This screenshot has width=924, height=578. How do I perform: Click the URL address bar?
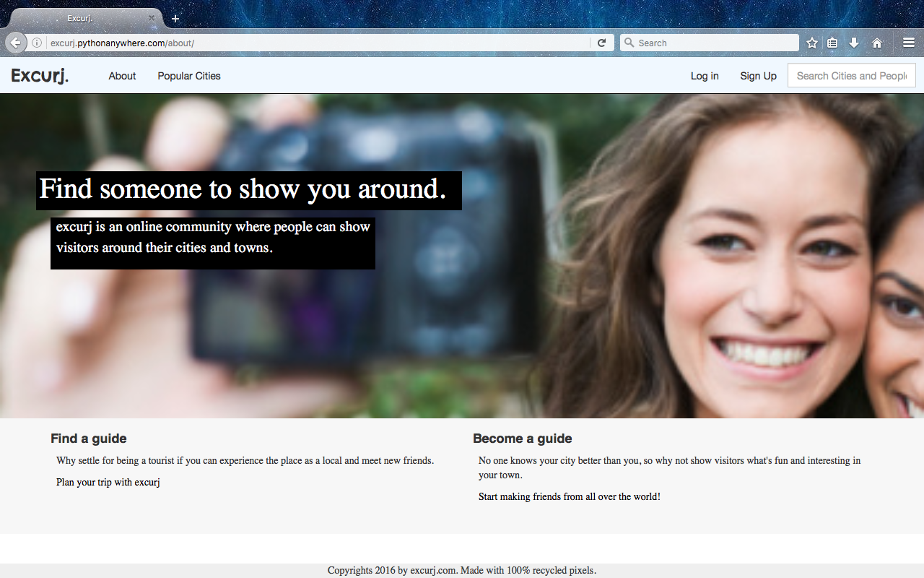[318, 43]
